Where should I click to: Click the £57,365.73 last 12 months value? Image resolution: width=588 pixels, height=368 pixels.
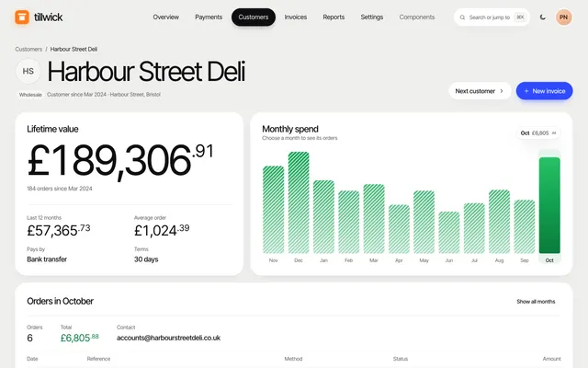coord(59,230)
